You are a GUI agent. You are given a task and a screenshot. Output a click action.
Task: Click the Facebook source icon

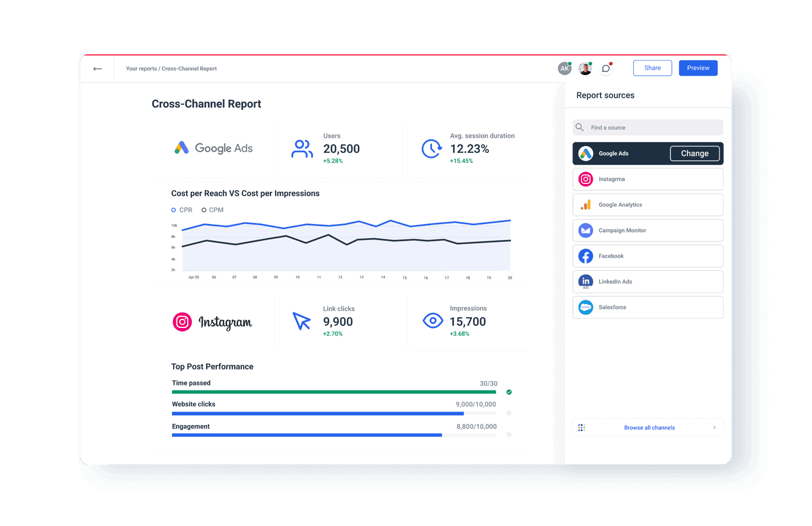tap(585, 256)
